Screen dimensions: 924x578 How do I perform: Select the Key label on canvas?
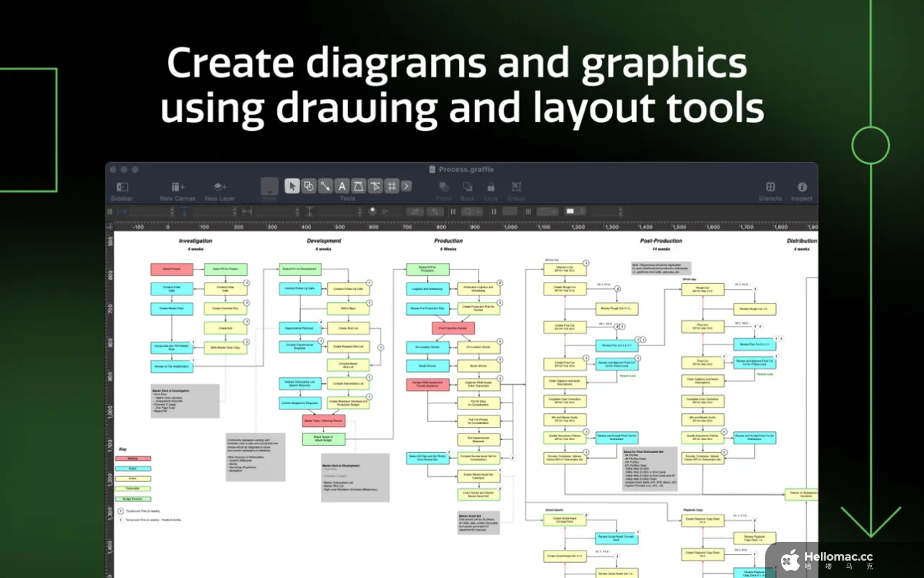click(x=122, y=449)
